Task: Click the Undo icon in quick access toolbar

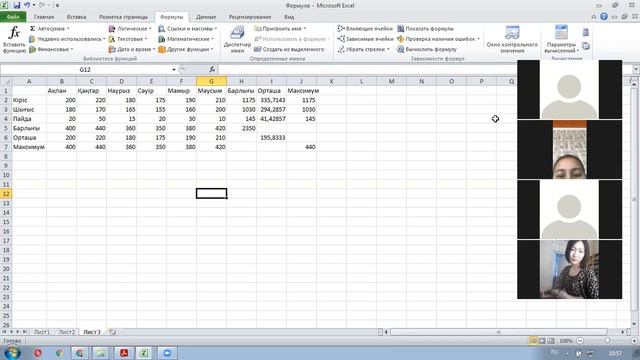Action: pyautogui.click(x=27, y=5)
